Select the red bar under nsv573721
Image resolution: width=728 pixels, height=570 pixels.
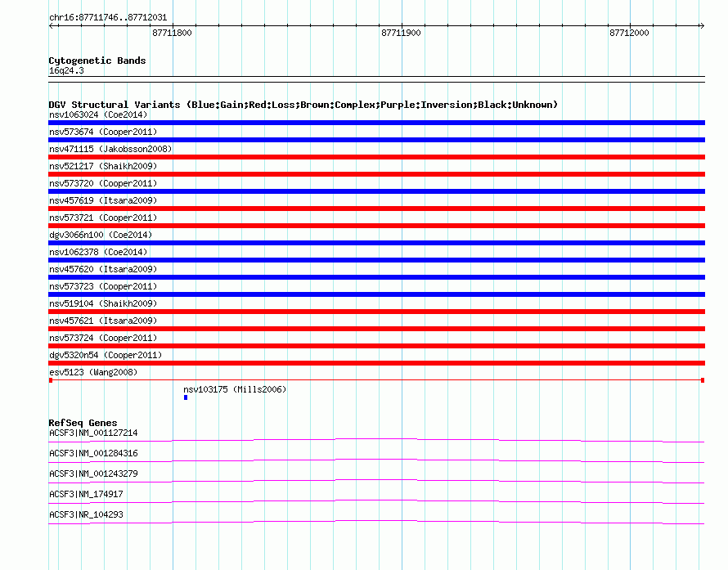tap(376, 226)
